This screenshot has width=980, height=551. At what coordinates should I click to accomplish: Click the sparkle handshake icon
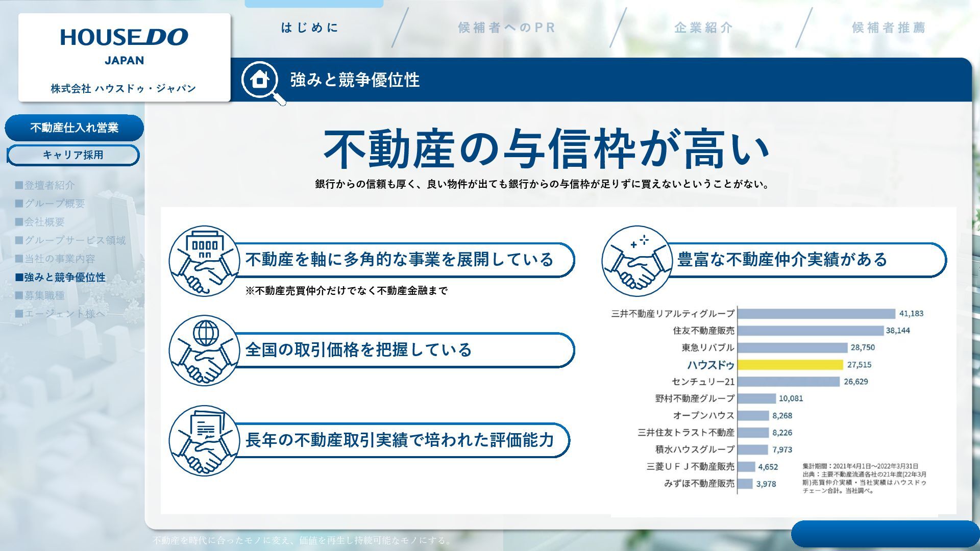636,261
